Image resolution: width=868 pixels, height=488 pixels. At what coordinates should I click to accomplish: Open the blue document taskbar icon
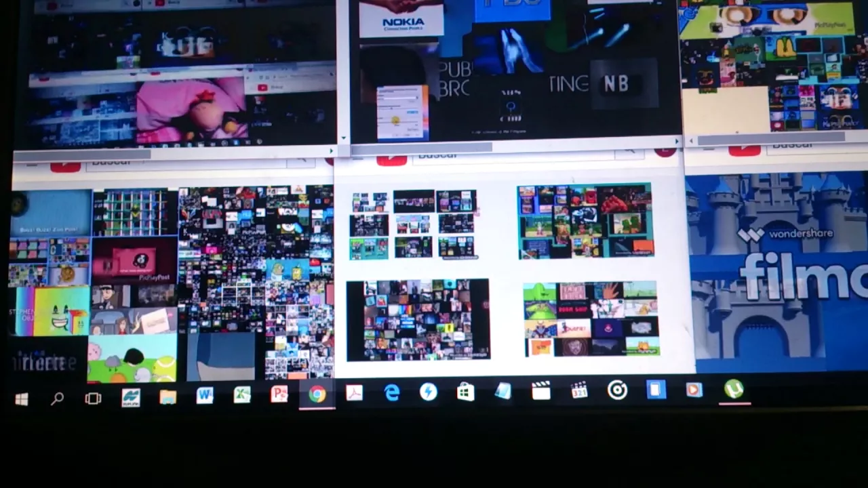656,390
